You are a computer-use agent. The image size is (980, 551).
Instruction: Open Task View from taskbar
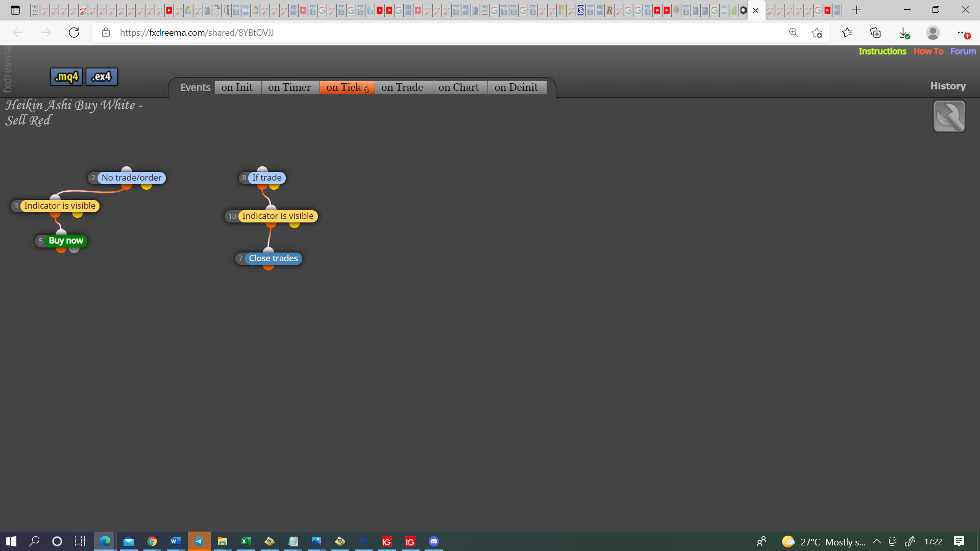80,541
